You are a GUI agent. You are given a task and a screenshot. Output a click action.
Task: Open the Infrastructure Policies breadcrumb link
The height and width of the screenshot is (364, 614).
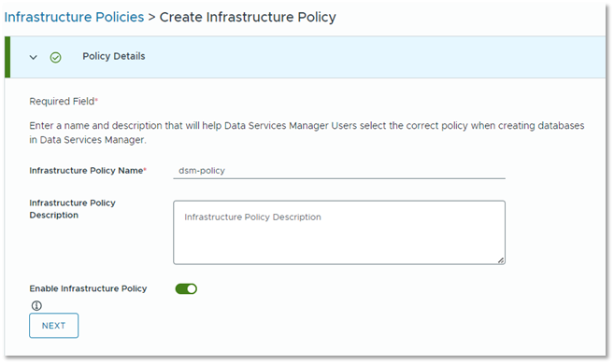pos(74,17)
